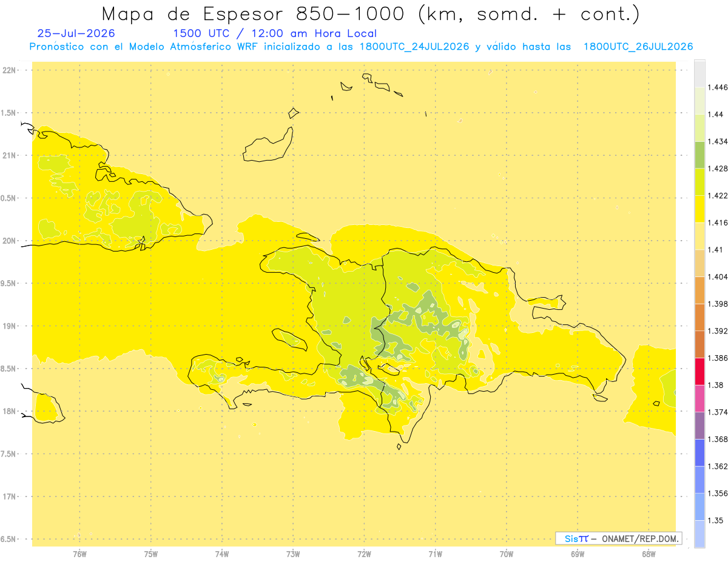This screenshot has width=728, height=562.
Task: Select the light blue 1.35–1.356 legend band
Action: click(x=699, y=507)
